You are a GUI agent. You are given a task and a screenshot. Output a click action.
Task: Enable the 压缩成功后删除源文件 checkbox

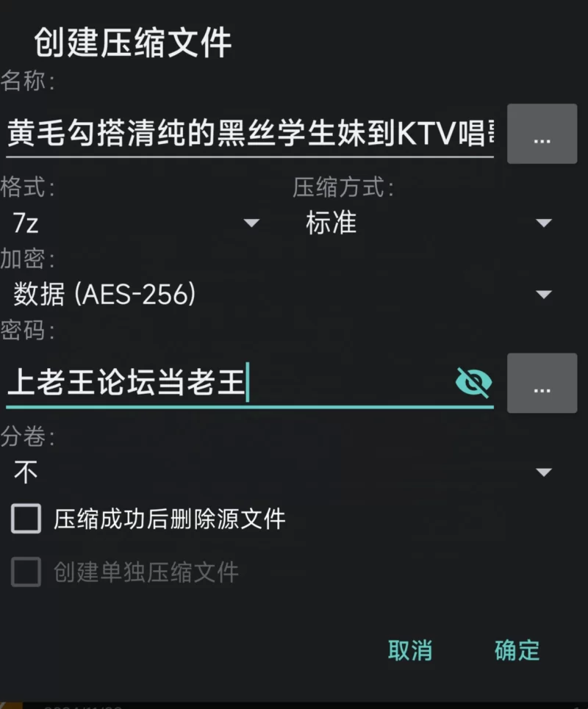(x=26, y=519)
